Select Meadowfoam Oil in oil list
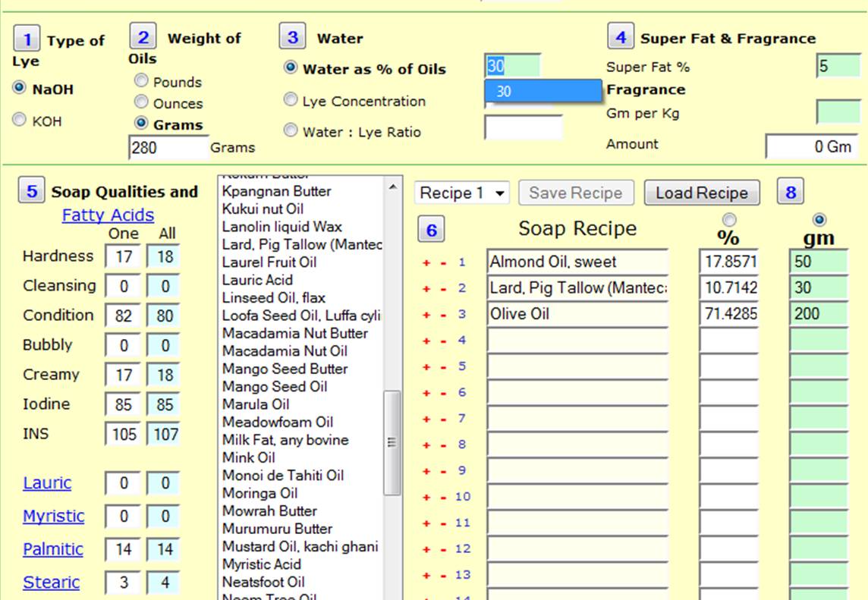The width and height of the screenshot is (868, 600). pos(278,422)
